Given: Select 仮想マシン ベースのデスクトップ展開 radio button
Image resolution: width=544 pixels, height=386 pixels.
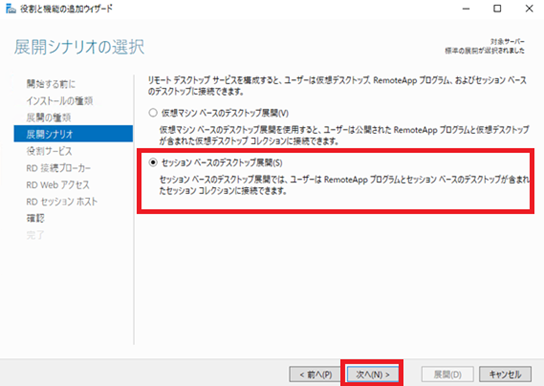Looking at the screenshot, I should point(153,113).
